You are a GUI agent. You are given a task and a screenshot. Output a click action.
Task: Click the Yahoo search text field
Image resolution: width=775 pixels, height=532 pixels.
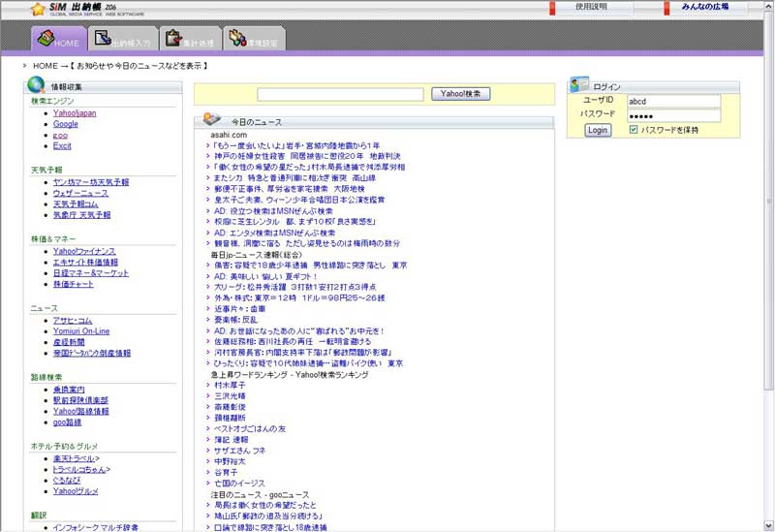click(340, 94)
